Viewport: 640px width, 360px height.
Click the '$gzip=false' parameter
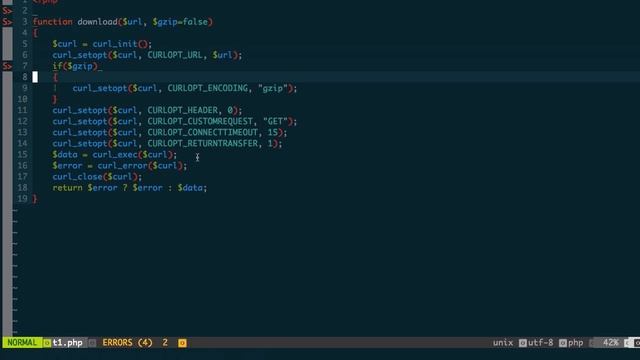tap(180, 22)
